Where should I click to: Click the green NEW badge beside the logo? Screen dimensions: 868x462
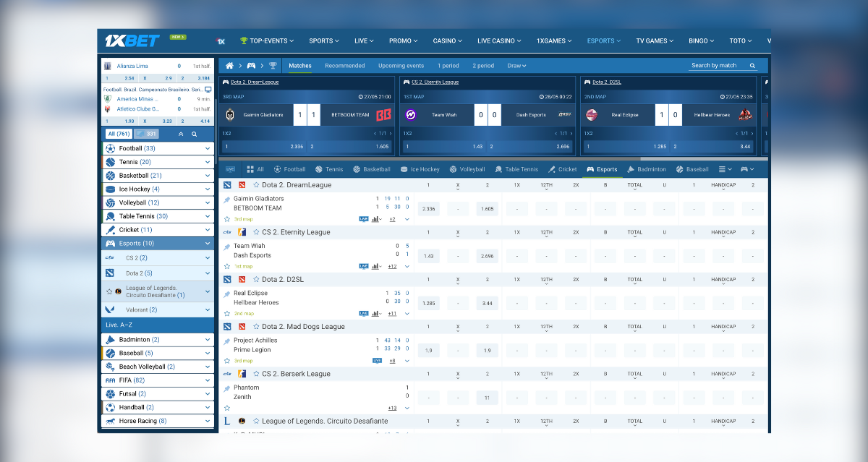click(178, 36)
